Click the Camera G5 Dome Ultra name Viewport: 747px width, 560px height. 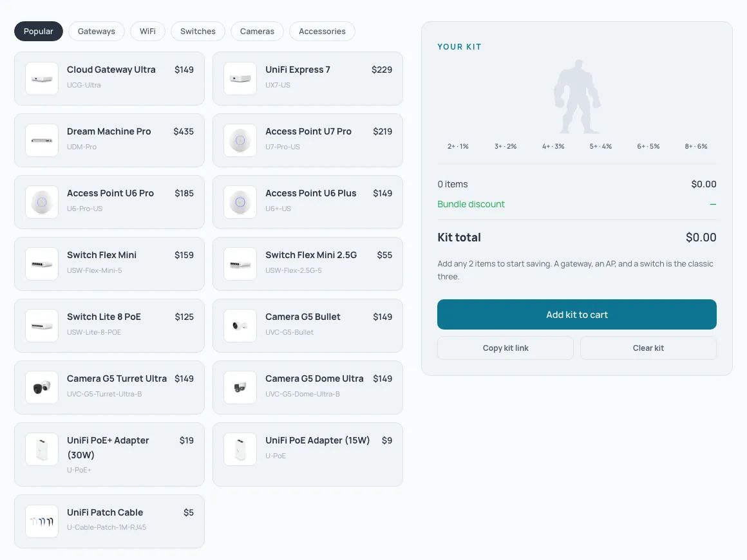pos(314,379)
